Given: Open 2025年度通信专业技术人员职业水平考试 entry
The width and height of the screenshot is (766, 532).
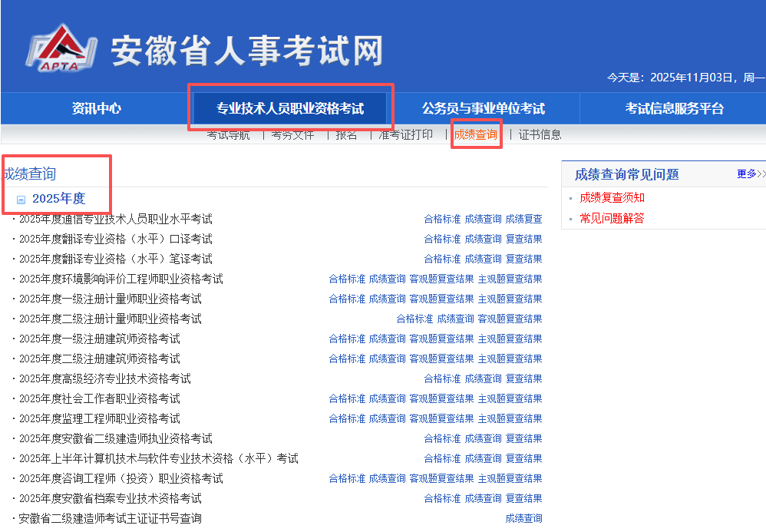Looking at the screenshot, I should pos(115,219).
